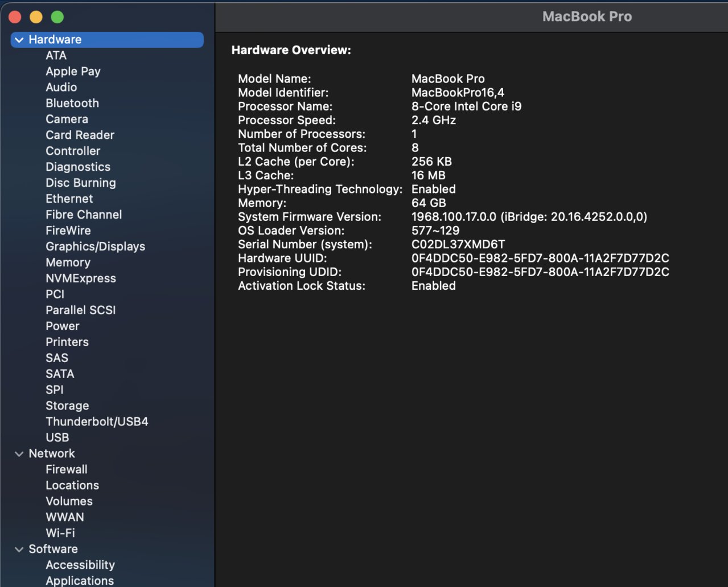Open Thunderbolt/USB4 info
Image resolution: width=728 pixels, height=587 pixels.
[97, 422]
